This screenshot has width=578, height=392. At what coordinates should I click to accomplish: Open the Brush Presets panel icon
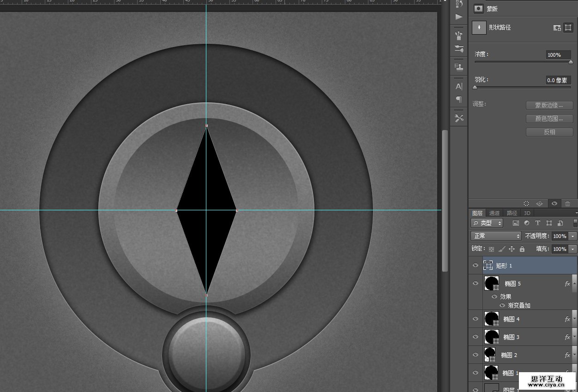pyautogui.click(x=458, y=49)
